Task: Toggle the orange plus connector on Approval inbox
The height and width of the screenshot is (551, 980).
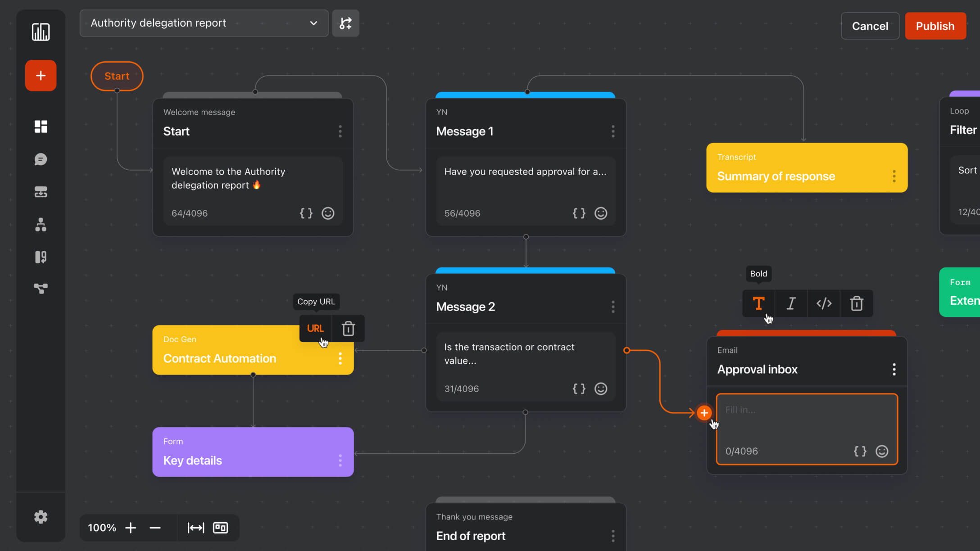Action: coord(704,412)
